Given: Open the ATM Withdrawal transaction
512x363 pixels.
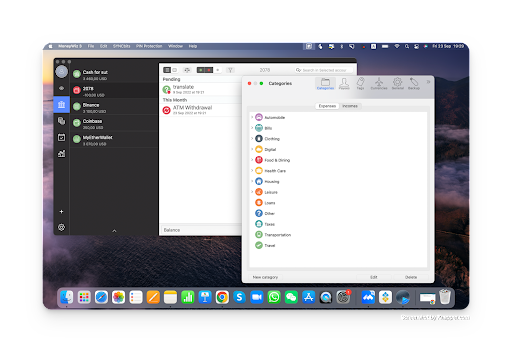Looking at the screenshot, I should pyautogui.click(x=201, y=110).
